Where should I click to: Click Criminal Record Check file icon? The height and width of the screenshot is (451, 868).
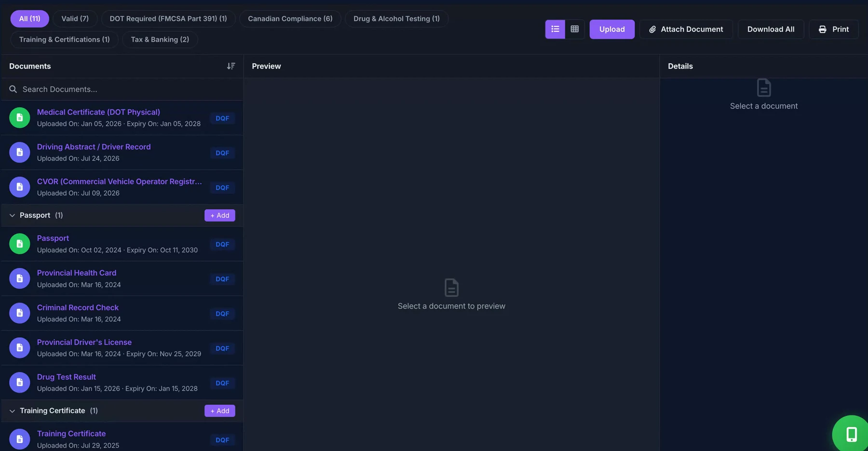pos(20,313)
